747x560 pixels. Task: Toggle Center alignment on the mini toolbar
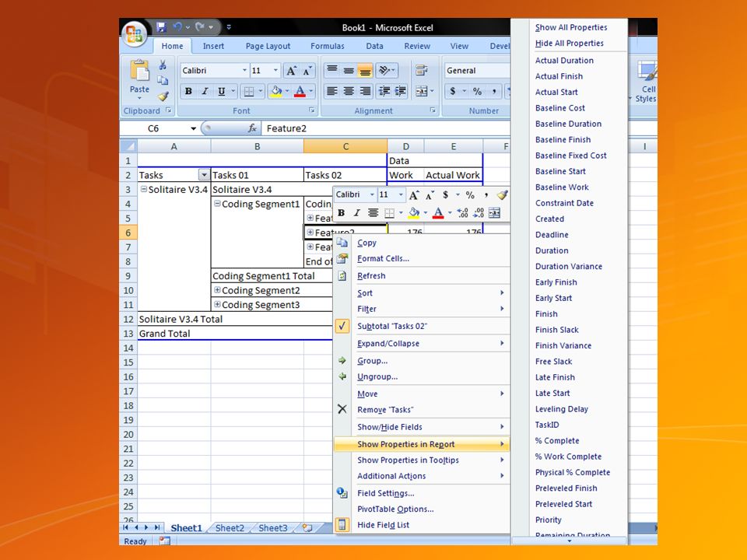click(373, 213)
